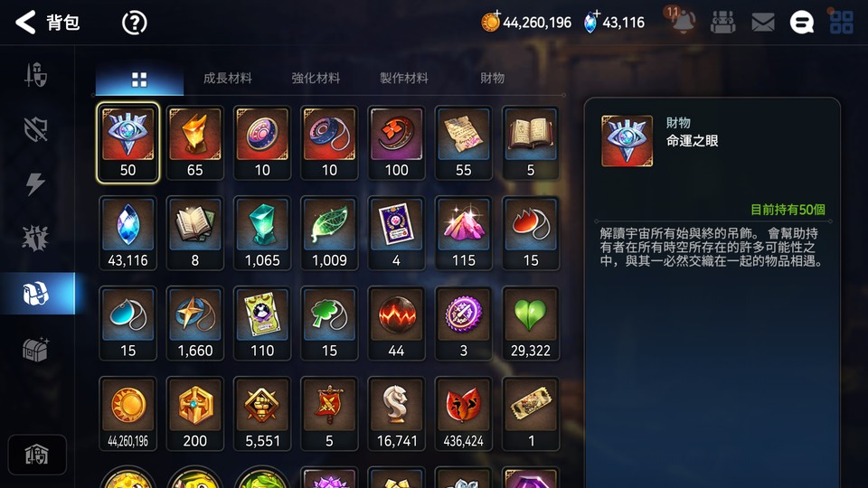Select the lightning bolt sidebar icon

pyautogui.click(x=35, y=183)
